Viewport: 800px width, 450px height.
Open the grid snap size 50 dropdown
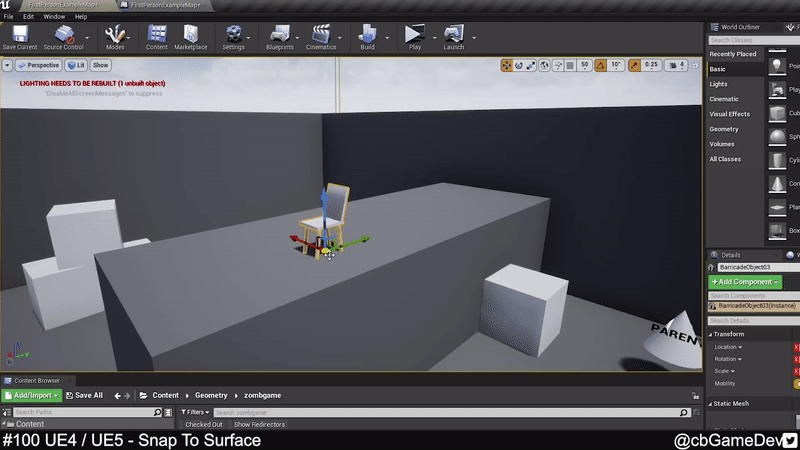point(585,65)
